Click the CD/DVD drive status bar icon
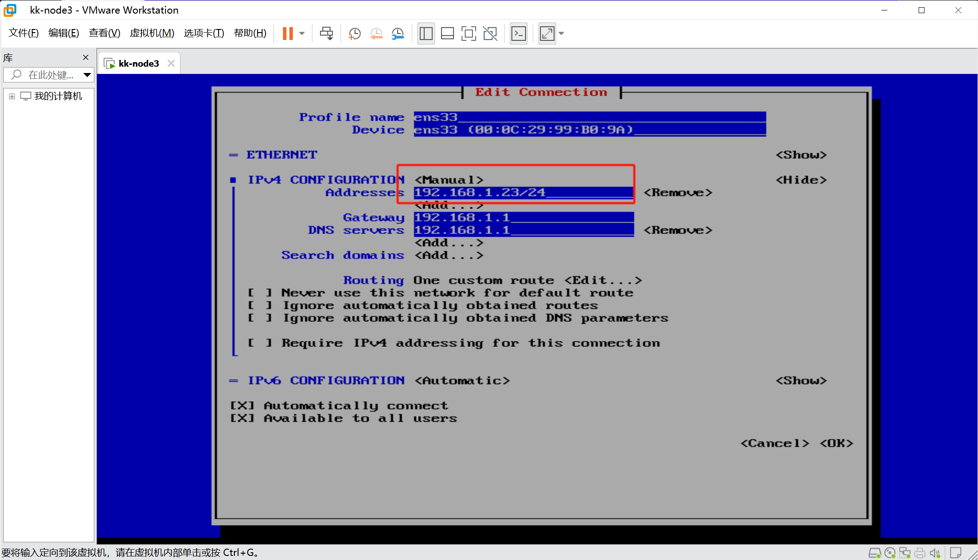 890,553
